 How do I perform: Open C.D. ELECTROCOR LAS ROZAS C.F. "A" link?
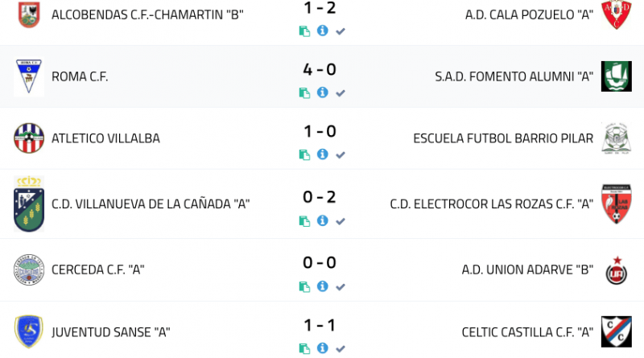[491, 204]
